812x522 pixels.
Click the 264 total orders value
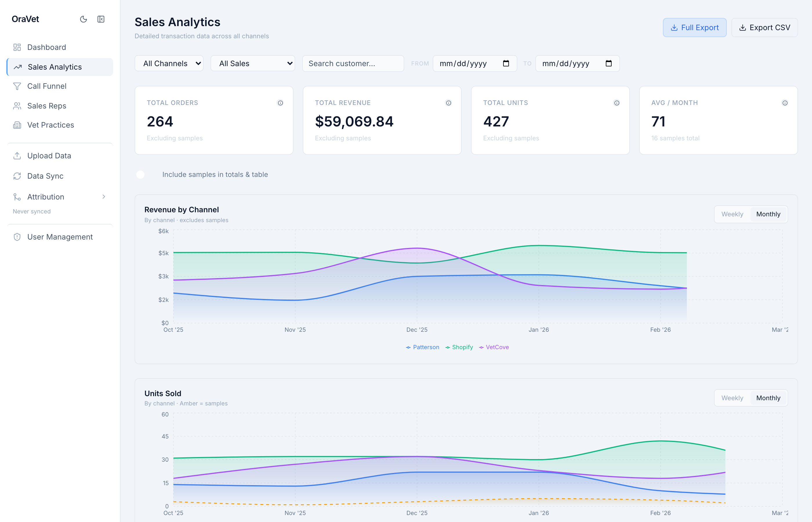click(x=160, y=122)
